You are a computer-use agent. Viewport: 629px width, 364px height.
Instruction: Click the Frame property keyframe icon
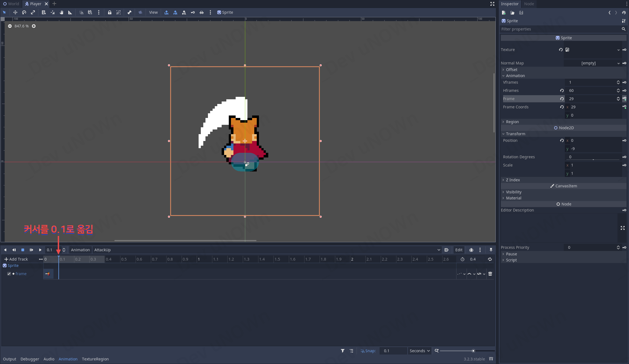[x=624, y=99]
